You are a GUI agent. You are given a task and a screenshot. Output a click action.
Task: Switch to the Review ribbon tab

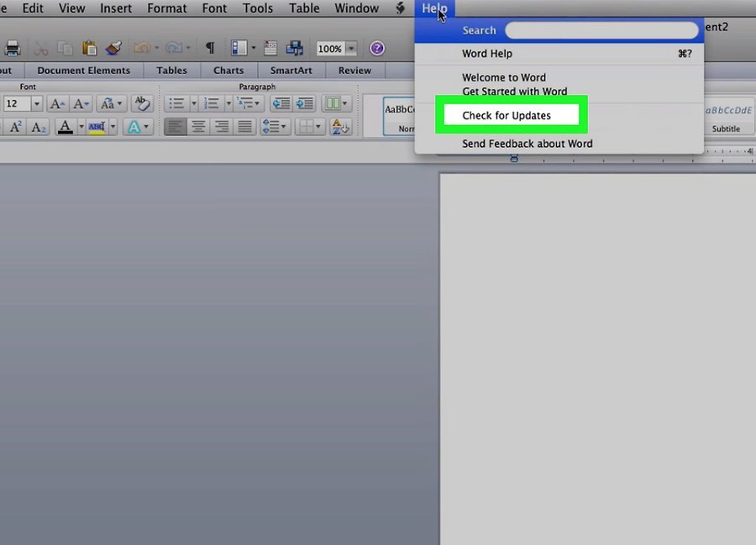click(354, 71)
